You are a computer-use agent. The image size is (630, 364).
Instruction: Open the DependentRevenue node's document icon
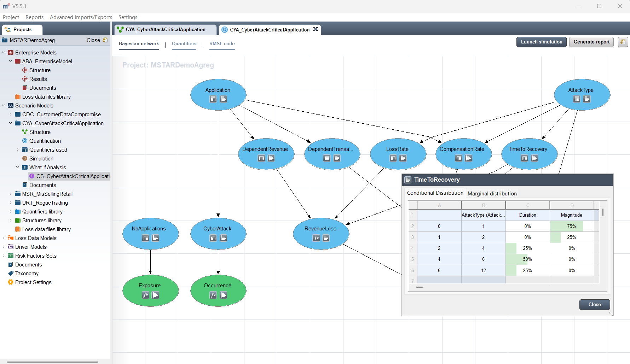(271, 158)
